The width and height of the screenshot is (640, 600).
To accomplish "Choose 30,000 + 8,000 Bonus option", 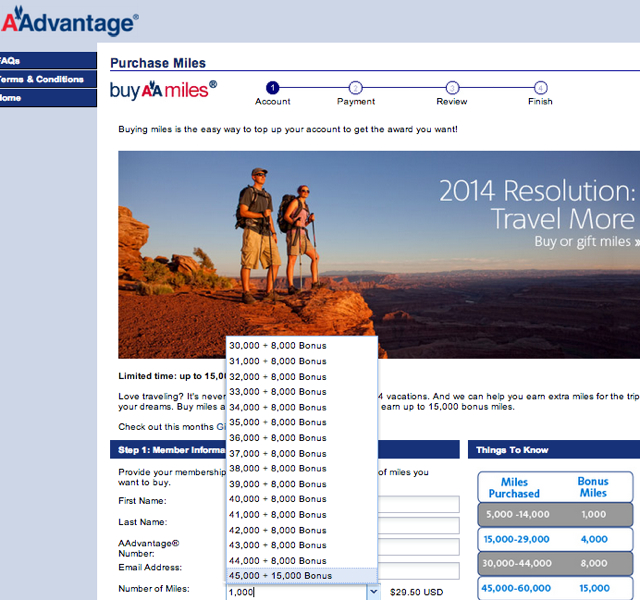I will (302, 346).
